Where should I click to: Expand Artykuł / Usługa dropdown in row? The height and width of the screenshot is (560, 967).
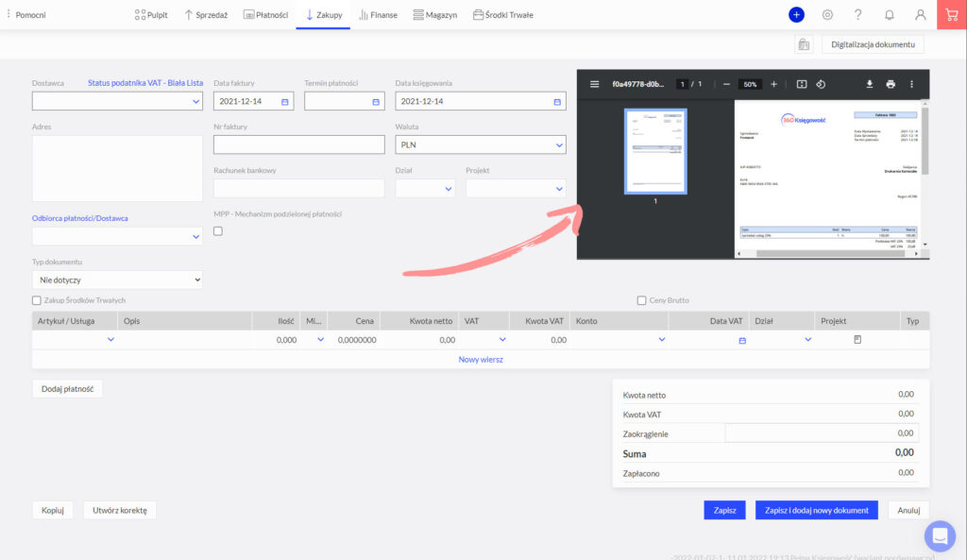pyautogui.click(x=110, y=340)
